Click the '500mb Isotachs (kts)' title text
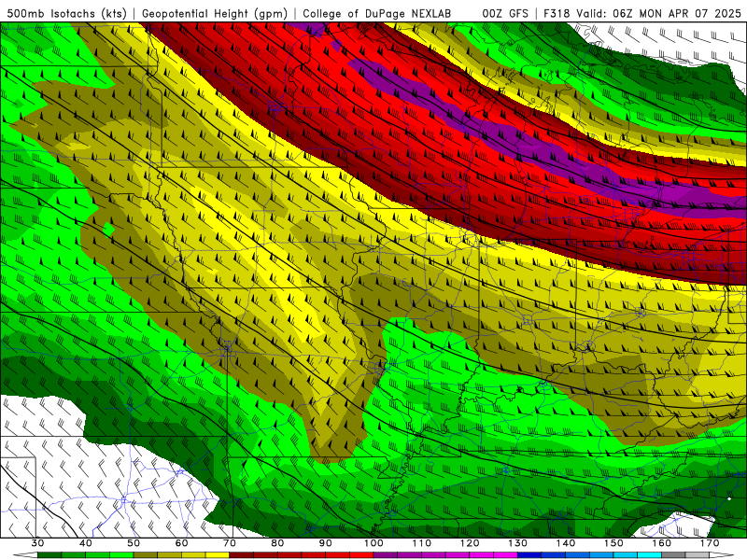The image size is (747, 560). click(65, 13)
